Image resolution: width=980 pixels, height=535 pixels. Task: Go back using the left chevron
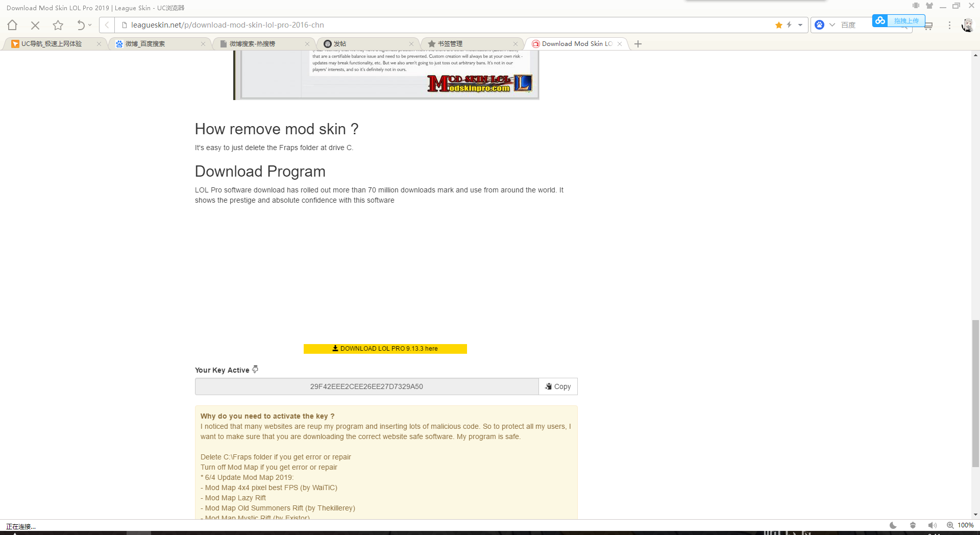(x=107, y=25)
